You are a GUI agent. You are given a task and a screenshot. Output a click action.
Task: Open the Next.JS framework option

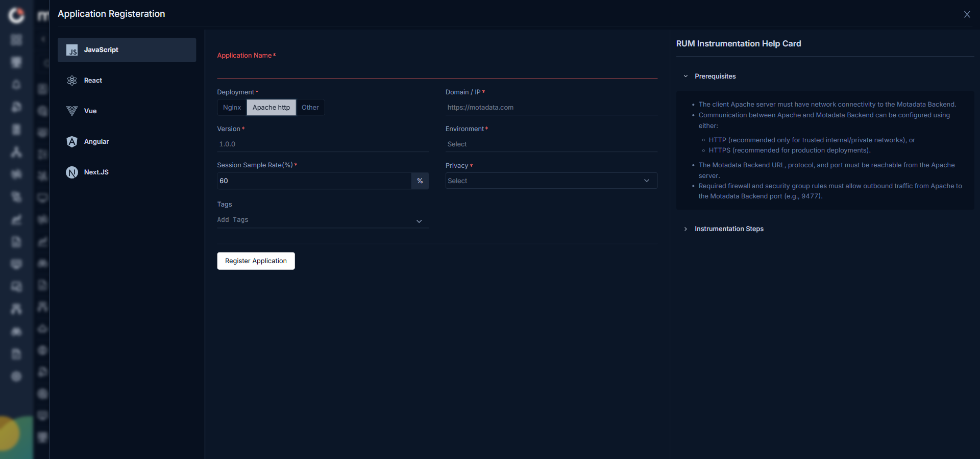pos(127,172)
